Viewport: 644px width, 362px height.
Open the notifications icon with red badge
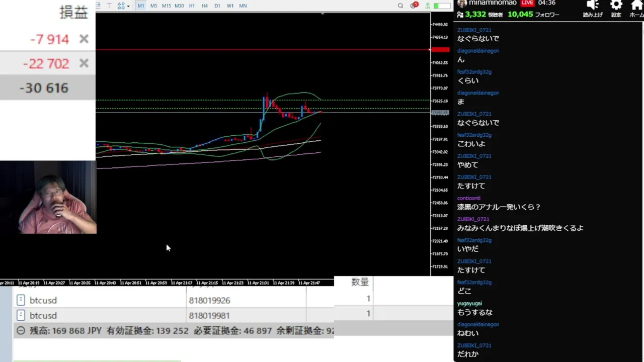coord(414,6)
